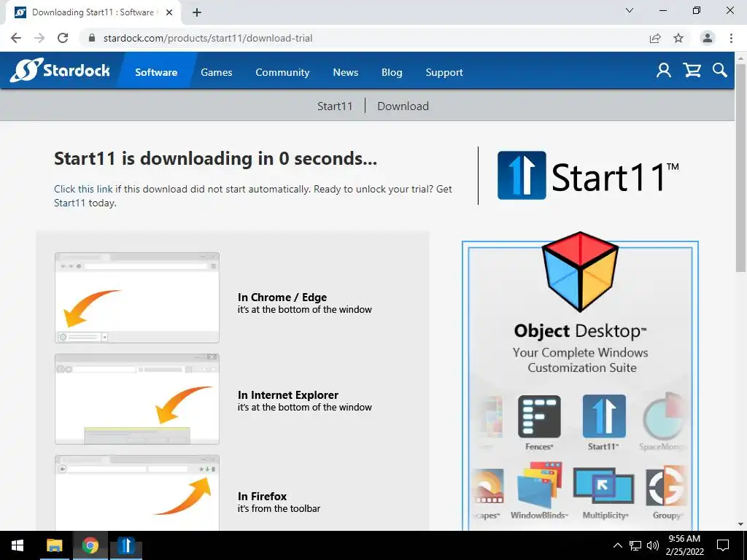Click the Start11 logo image
Image resolution: width=747 pixels, height=560 pixels.
pos(588,175)
